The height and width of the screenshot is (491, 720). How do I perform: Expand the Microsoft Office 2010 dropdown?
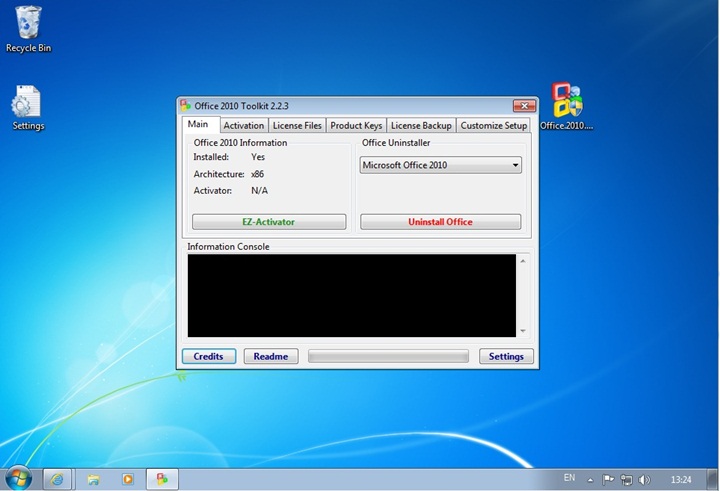[441, 165]
